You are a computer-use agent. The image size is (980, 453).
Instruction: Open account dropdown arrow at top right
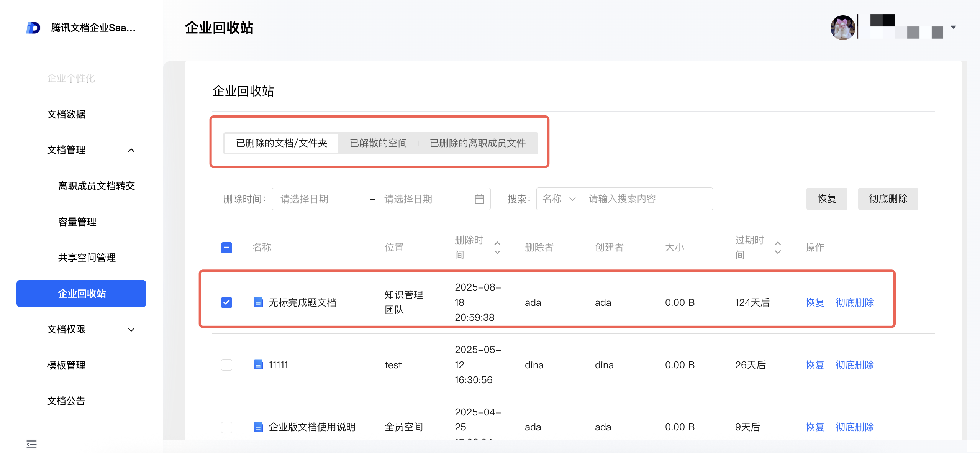point(953,27)
